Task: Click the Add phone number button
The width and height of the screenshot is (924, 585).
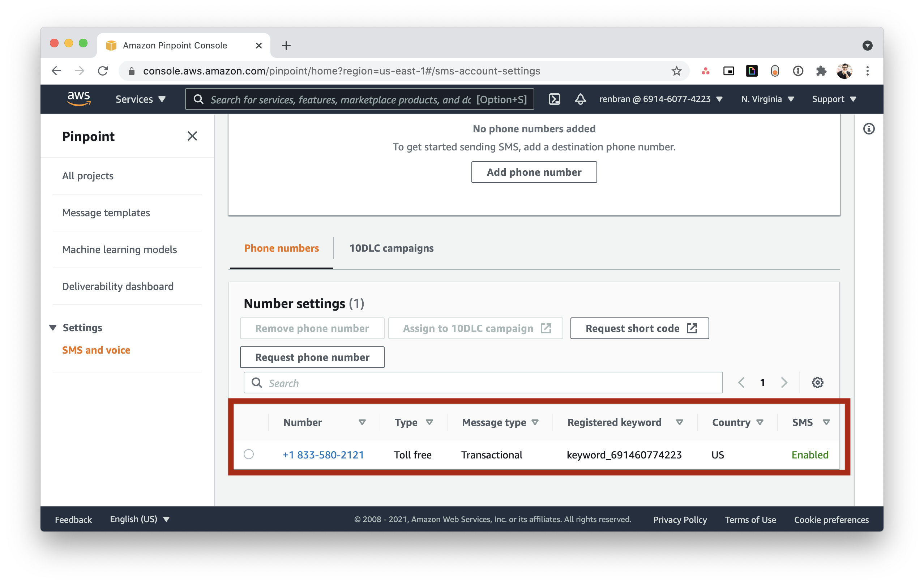Action: pos(534,172)
